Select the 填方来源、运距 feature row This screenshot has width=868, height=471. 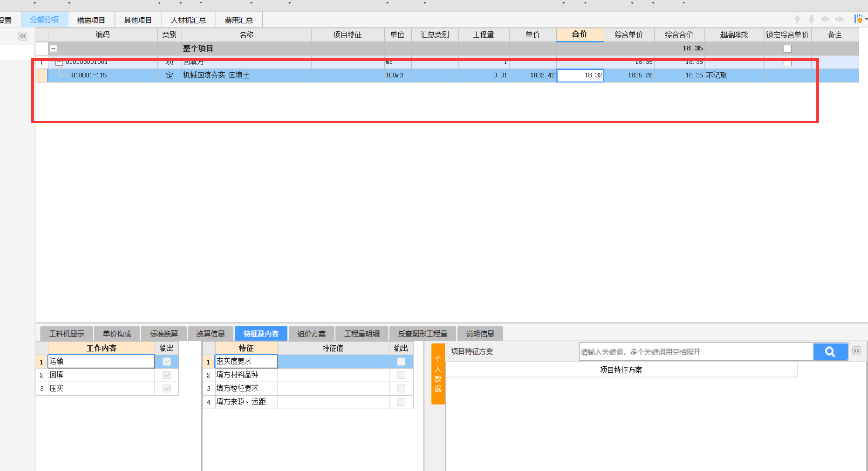pos(246,402)
